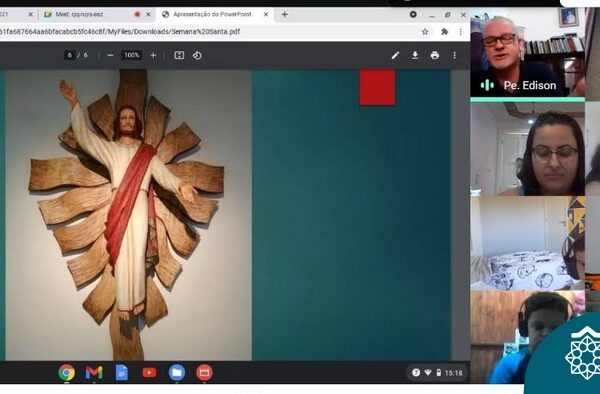The width and height of the screenshot is (600, 394).
Task: Open Gmail from the shelf
Action: 94,372
